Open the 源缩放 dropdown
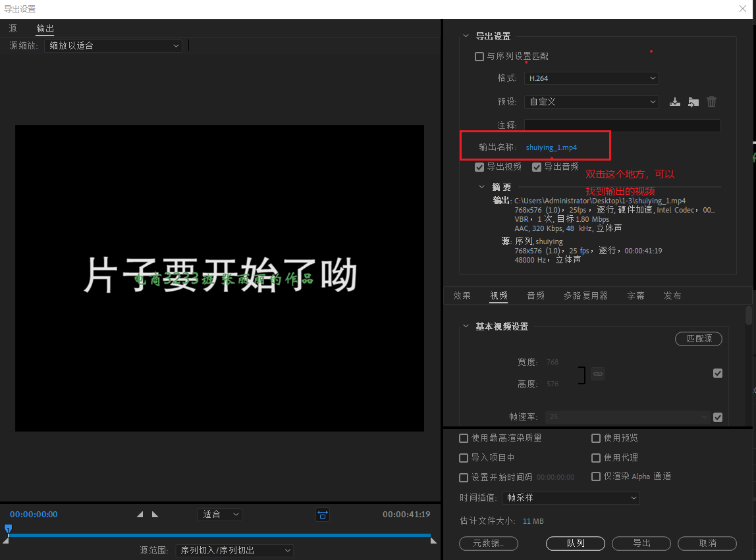 (113, 46)
